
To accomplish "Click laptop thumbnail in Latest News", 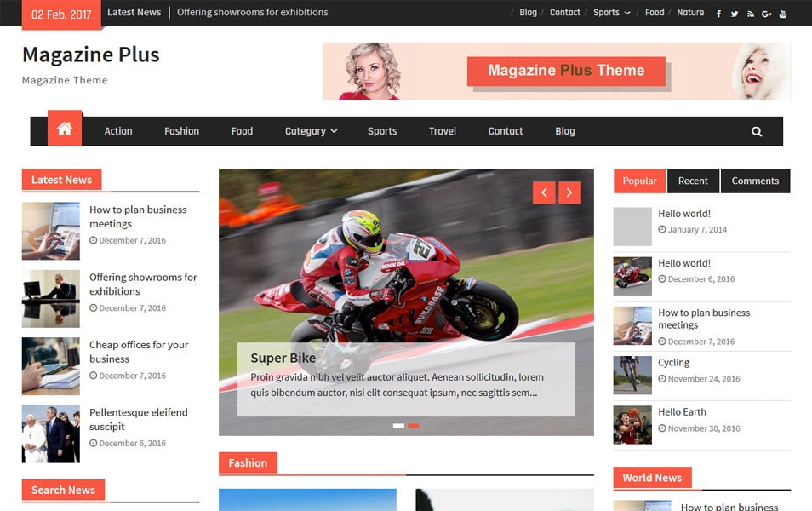I will [x=51, y=231].
